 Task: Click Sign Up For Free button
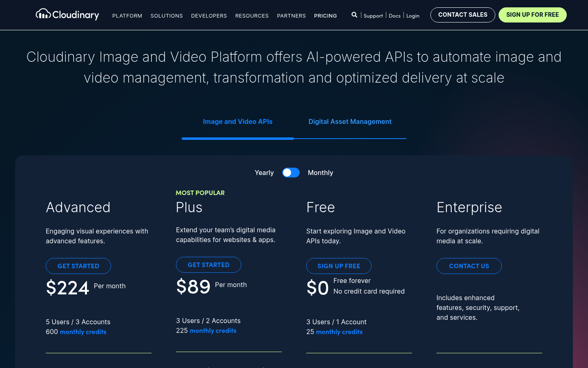[x=532, y=15]
